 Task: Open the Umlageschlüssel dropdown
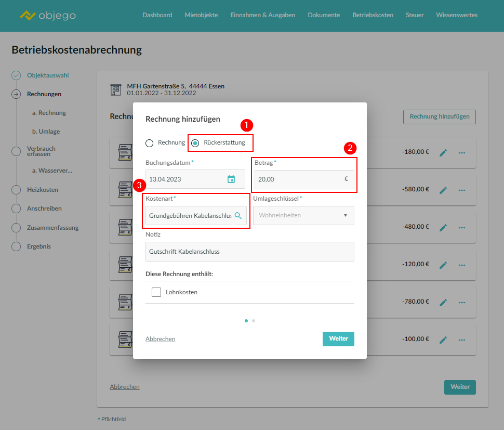303,215
